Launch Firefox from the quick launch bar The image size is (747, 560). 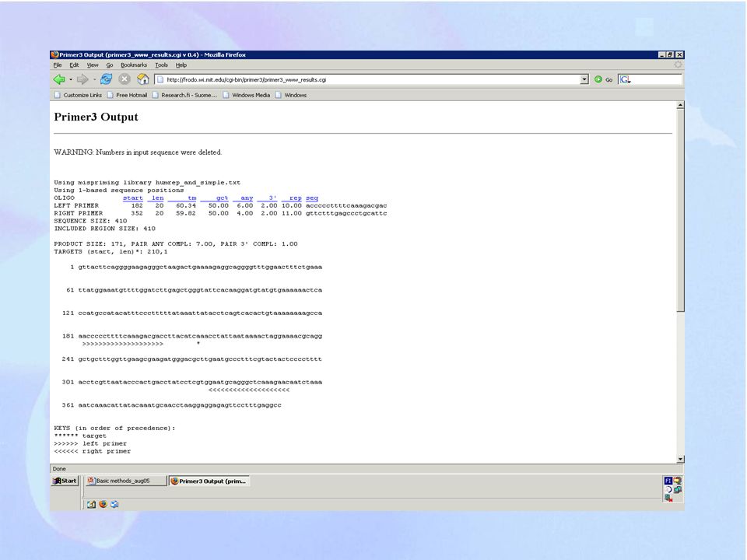coord(103,504)
